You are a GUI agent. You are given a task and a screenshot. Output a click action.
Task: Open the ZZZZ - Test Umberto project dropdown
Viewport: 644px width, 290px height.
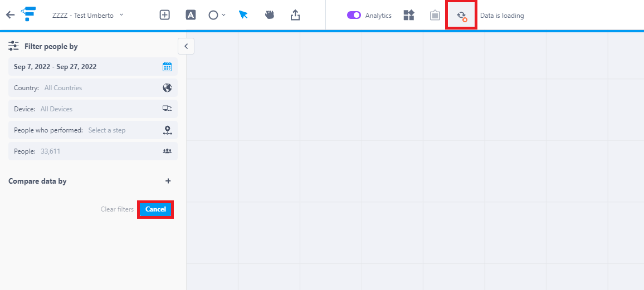(x=88, y=15)
